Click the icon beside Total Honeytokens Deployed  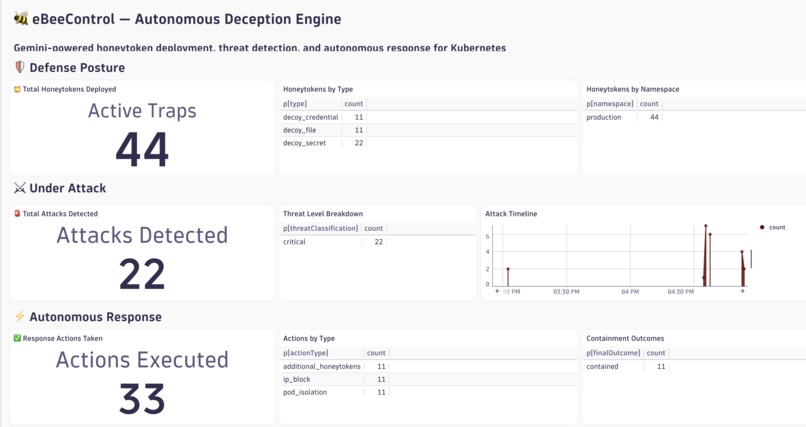tap(17, 89)
